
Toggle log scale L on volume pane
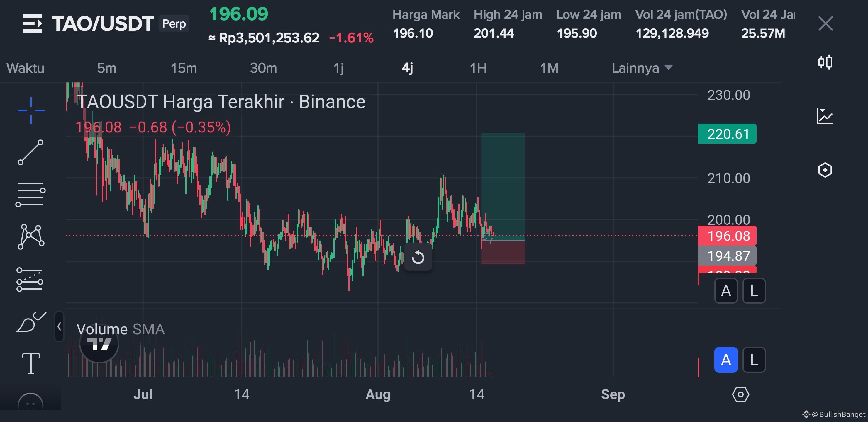[x=754, y=360]
